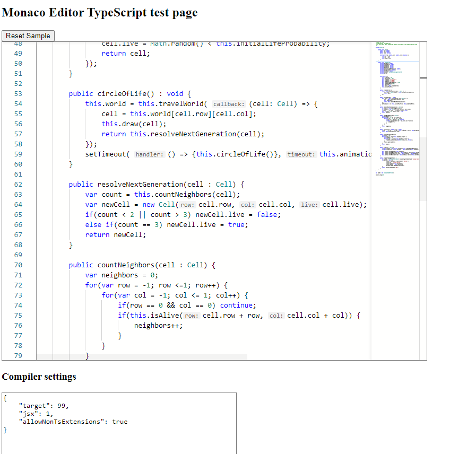
Task: Click the travelWorld call on line 54
Action: (181, 104)
